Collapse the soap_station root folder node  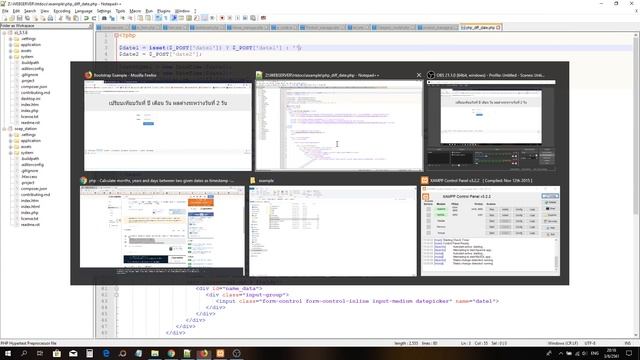(x=4, y=129)
